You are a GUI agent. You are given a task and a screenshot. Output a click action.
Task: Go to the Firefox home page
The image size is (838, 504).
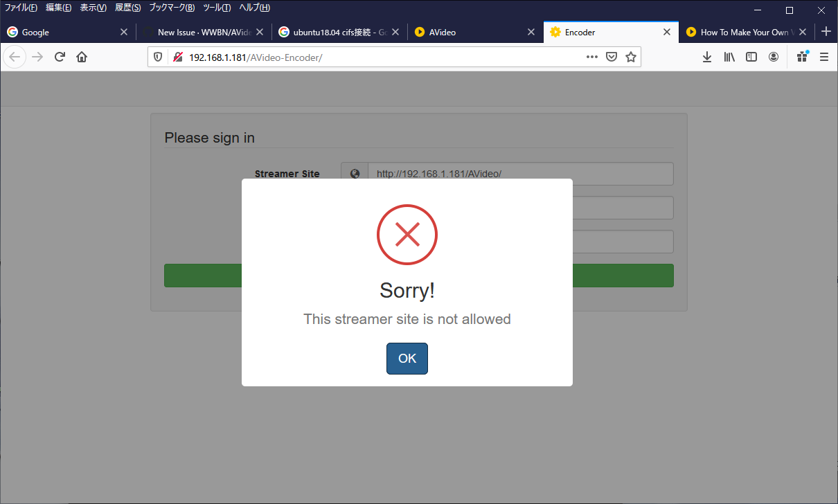coord(82,57)
